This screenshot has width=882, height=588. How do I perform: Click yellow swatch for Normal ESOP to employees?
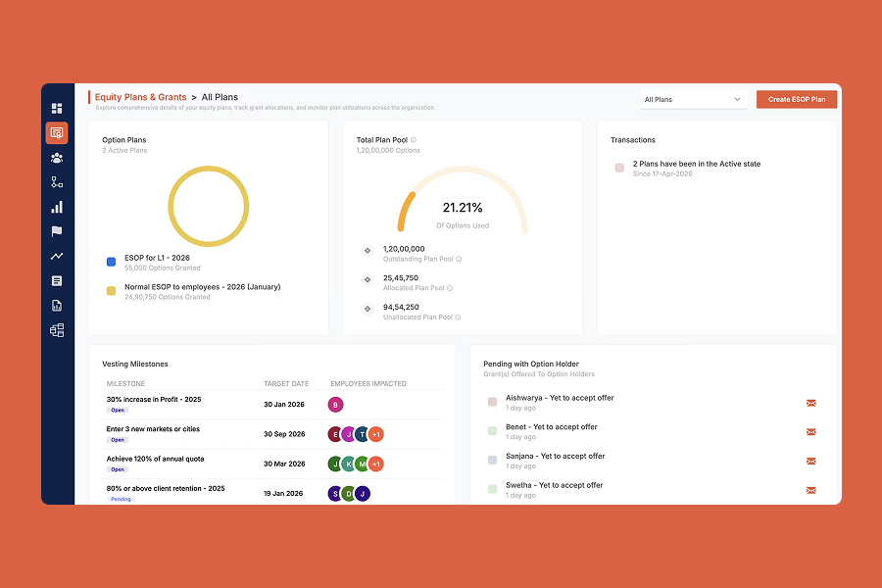tap(112, 291)
